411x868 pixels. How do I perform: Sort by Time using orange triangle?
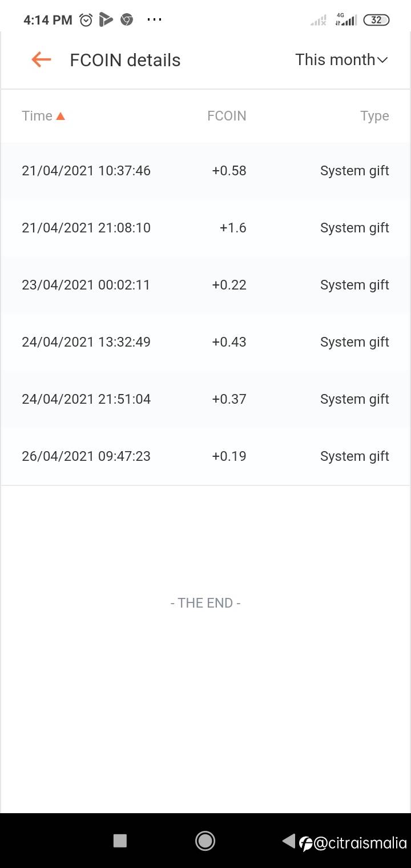coord(61,116)
